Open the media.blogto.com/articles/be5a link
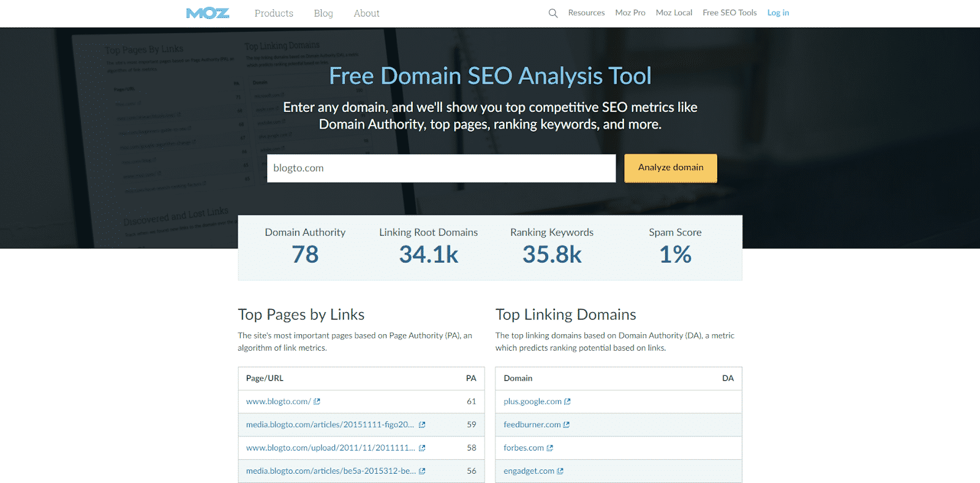The height and width of the screenshot is (483, 980). (x=331, y=471)
